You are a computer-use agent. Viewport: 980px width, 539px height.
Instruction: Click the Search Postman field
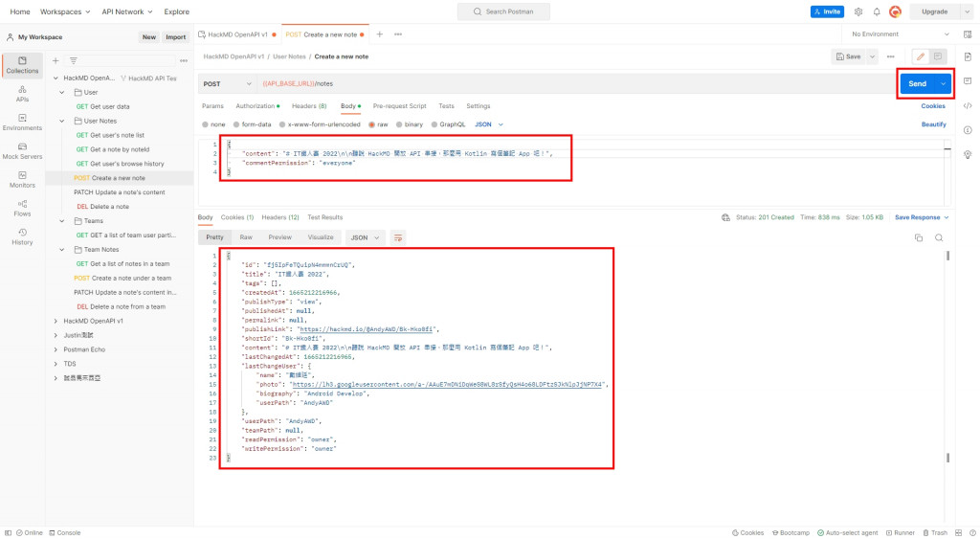[x=503, y=11]
